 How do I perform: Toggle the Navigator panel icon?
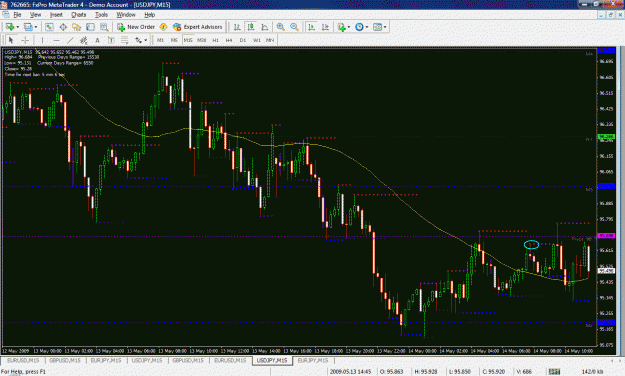[77, 27]
